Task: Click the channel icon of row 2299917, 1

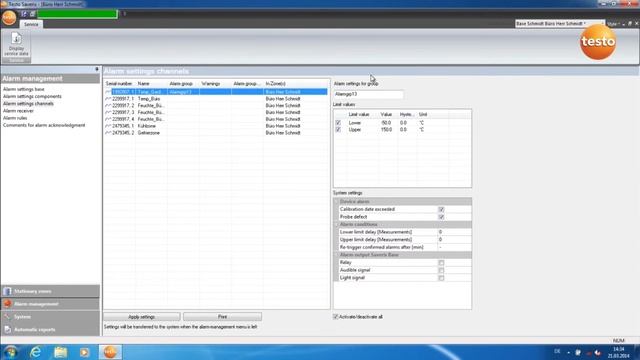Action: tap(108, 99)
